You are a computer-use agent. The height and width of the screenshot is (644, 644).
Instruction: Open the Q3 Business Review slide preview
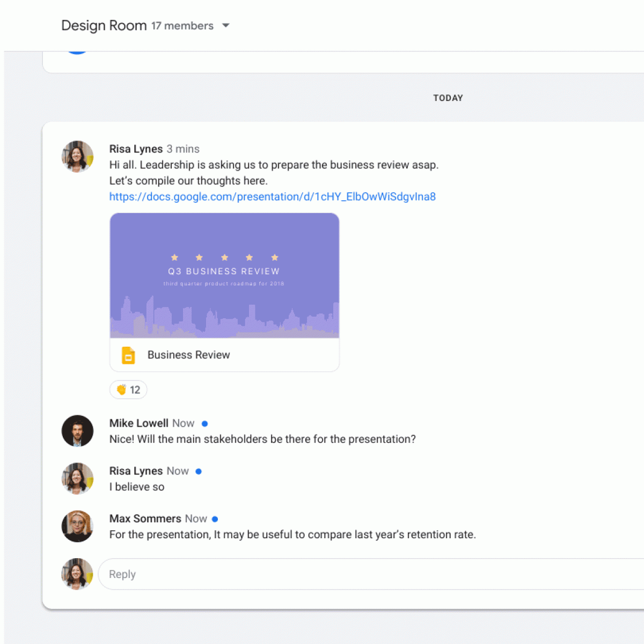pyautogui.click(x=224, y=275)
